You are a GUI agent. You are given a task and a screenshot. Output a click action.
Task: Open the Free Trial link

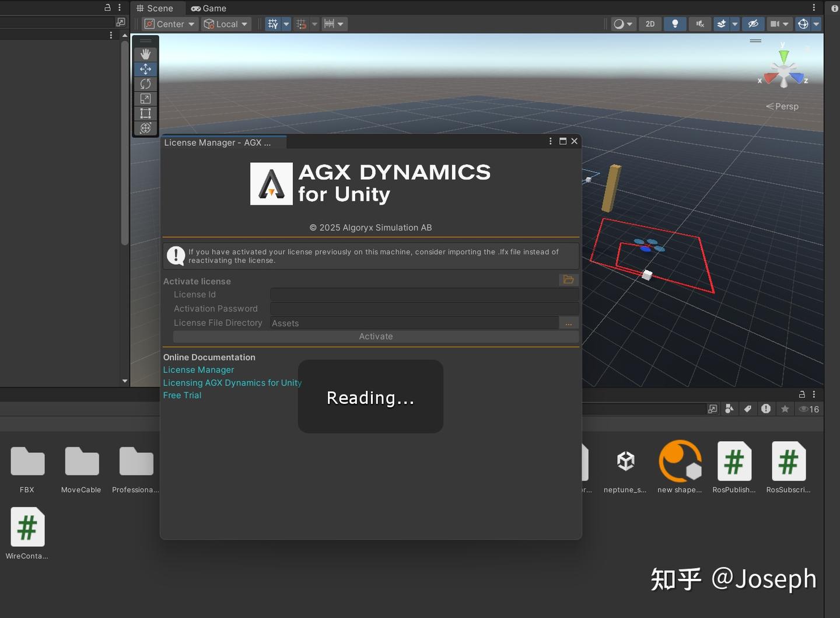(x=182, y=395)
